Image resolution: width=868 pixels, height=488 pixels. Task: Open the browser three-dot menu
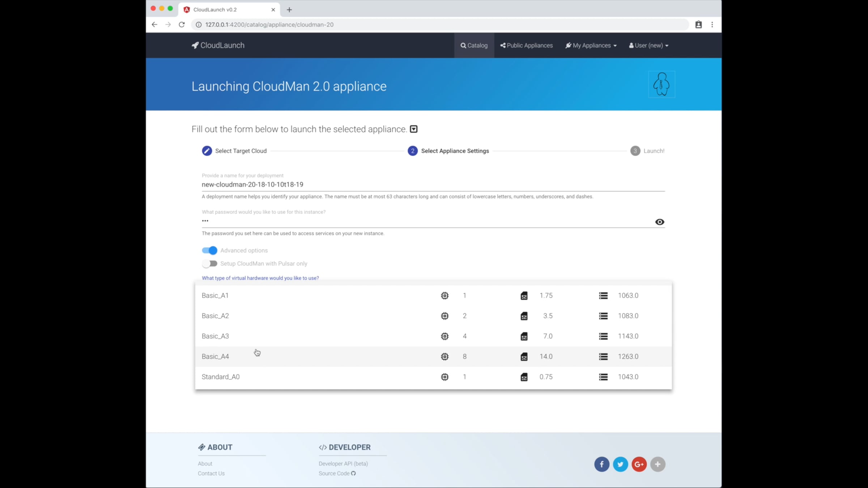(712, 25)
